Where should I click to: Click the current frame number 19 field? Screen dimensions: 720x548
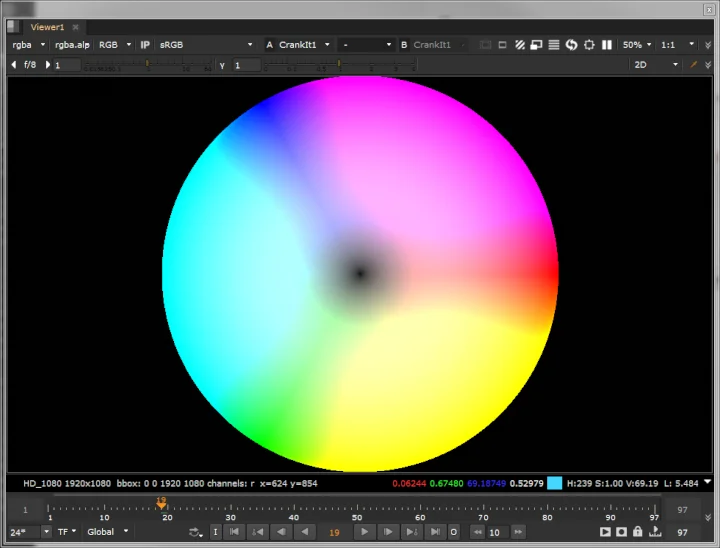pos(334,532)
